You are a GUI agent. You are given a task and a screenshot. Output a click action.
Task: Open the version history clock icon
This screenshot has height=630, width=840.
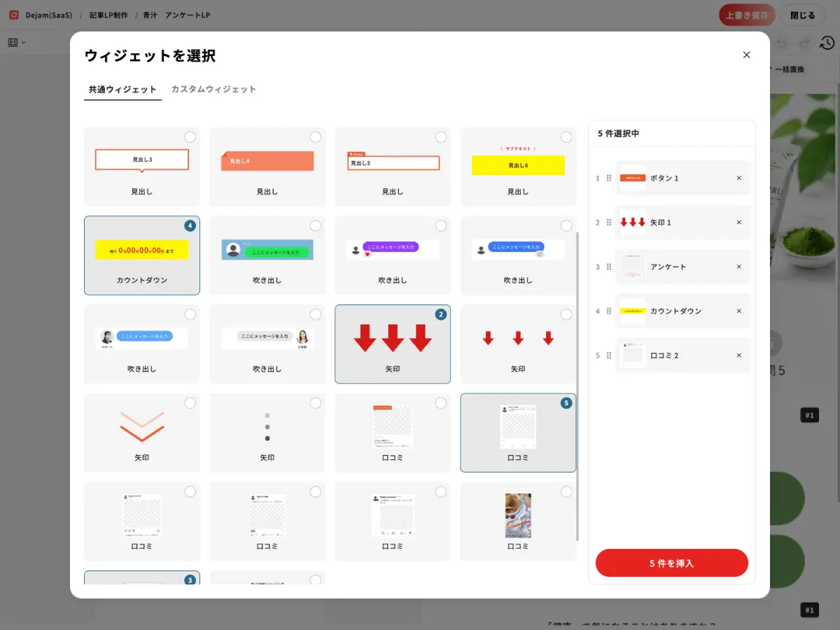click(827, 43)
